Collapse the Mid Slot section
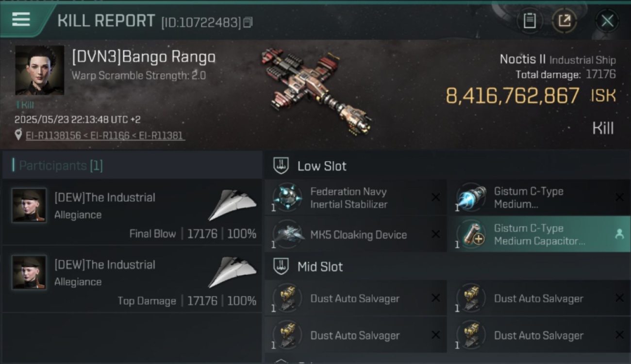631x364 pixels. [281, 266]
